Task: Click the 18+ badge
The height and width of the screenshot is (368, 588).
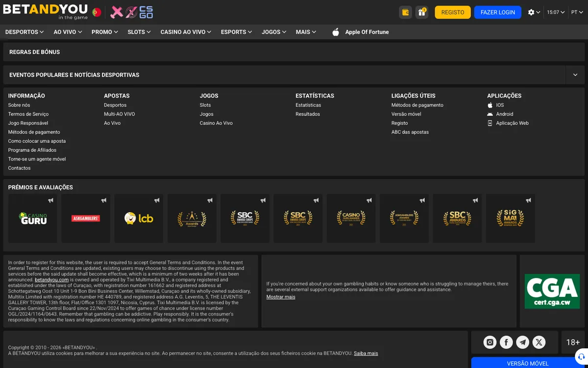Action: 573,342
